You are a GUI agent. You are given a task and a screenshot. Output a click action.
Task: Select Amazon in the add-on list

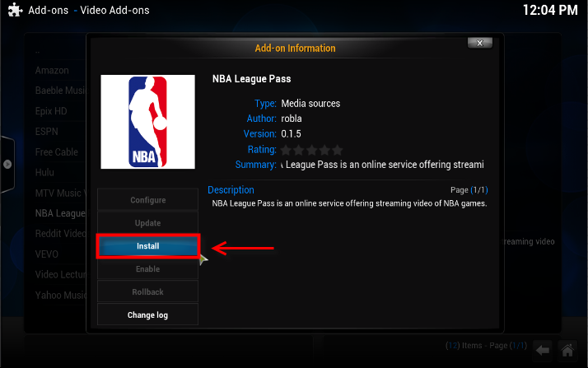[x=52, y=71]
